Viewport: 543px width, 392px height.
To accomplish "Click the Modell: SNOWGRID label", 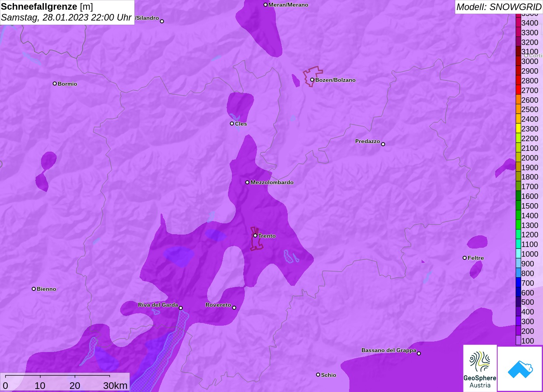I will (499, 7).
